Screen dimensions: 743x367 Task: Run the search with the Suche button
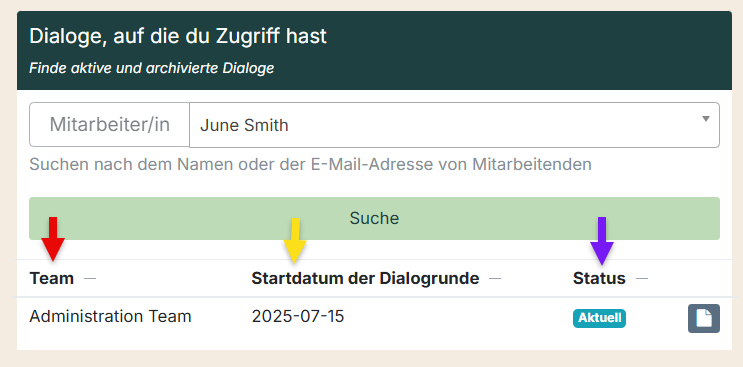pyautogui.click(x=374, y=218)
